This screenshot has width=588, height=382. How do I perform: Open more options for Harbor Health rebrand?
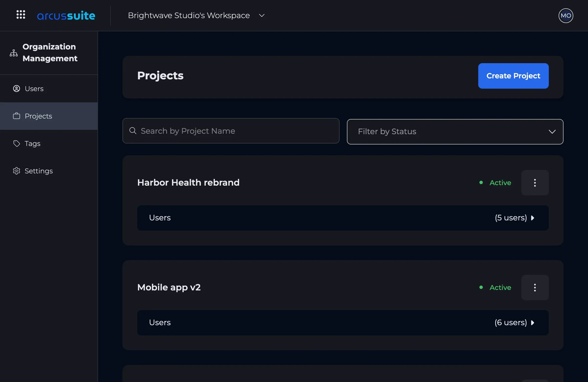click(x=535, y=183)
